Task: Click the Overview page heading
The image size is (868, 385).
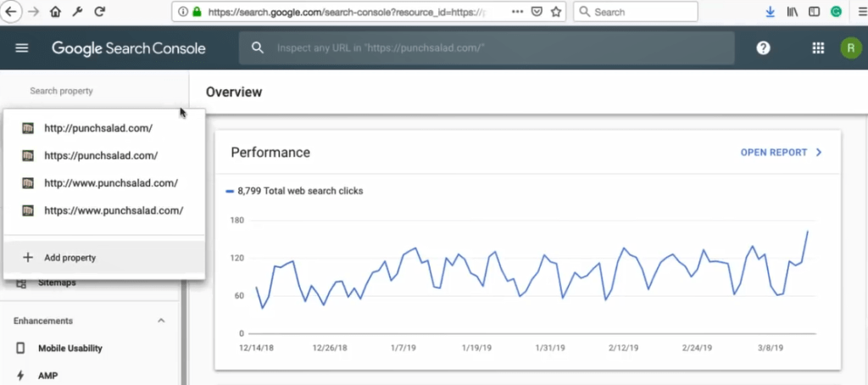Action: pos(234,92)
